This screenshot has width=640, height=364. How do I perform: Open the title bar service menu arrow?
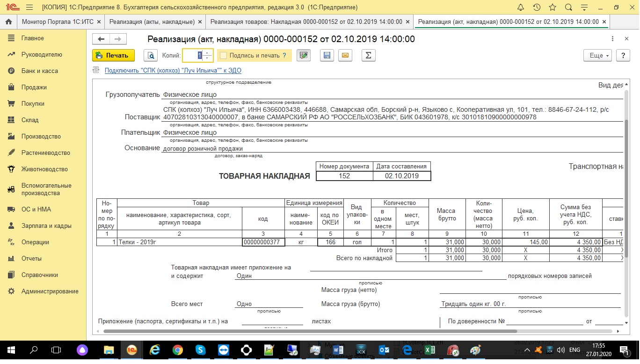[x=584, y=7]
